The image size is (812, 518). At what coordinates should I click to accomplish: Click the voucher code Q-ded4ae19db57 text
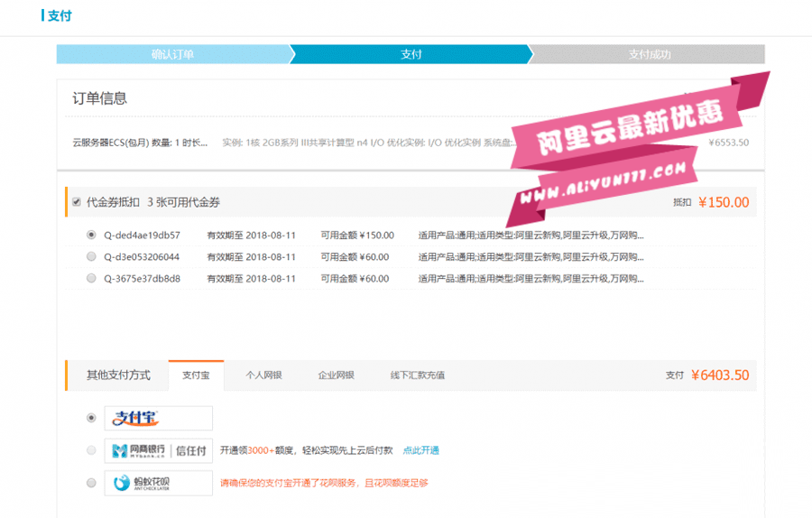click(142, 236)
